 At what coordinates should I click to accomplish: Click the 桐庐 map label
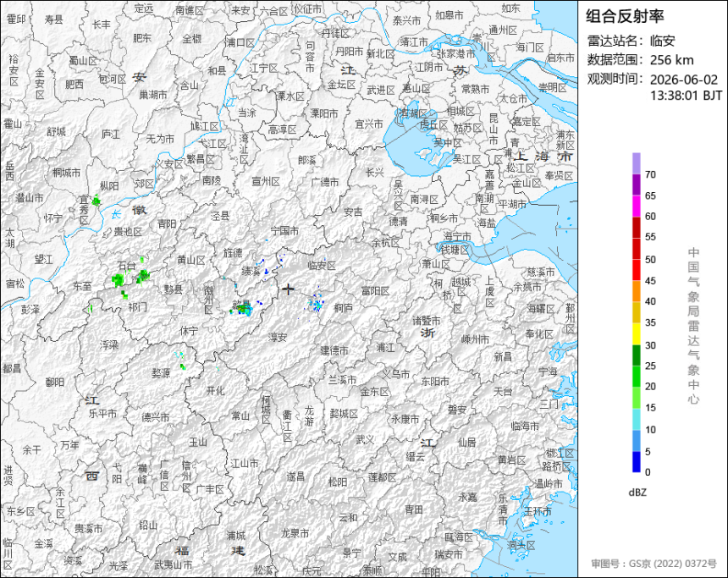tap(343, 308)
